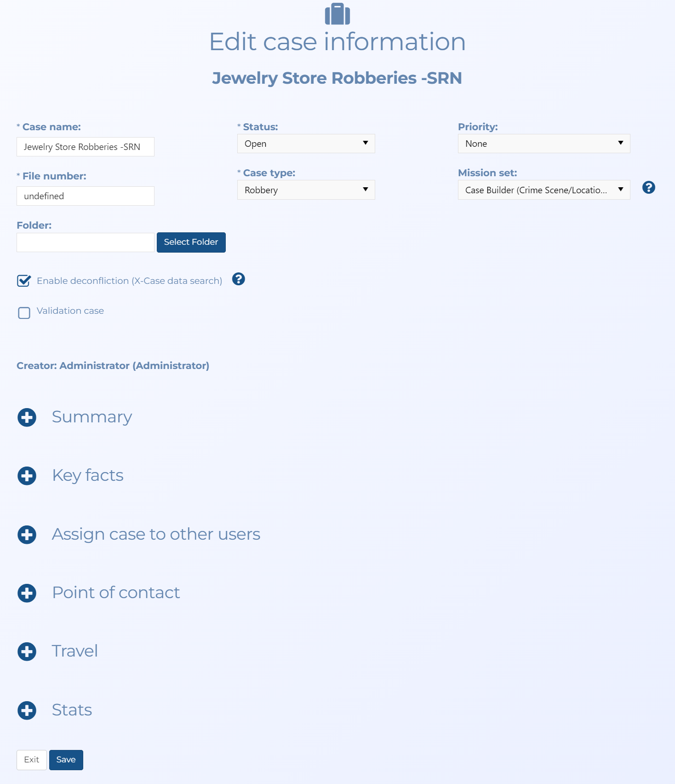
Task: Open the Case type dropdown
Action: [306, 190]
